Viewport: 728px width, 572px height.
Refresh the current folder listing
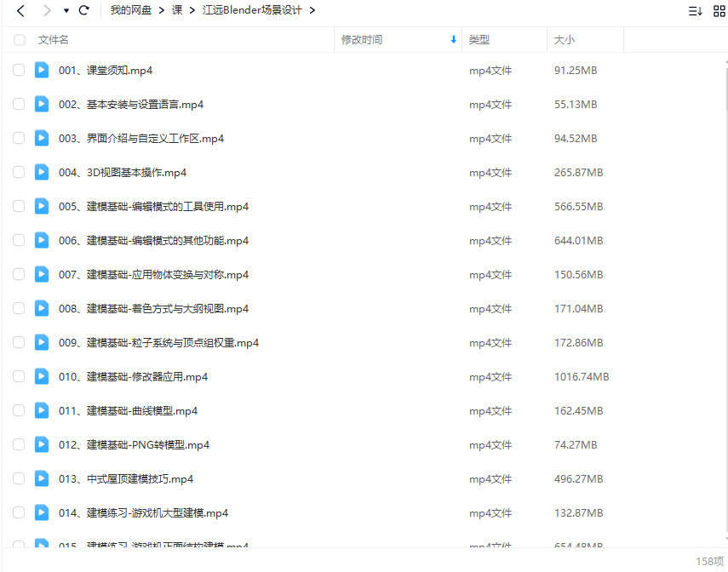coord(83,11)
